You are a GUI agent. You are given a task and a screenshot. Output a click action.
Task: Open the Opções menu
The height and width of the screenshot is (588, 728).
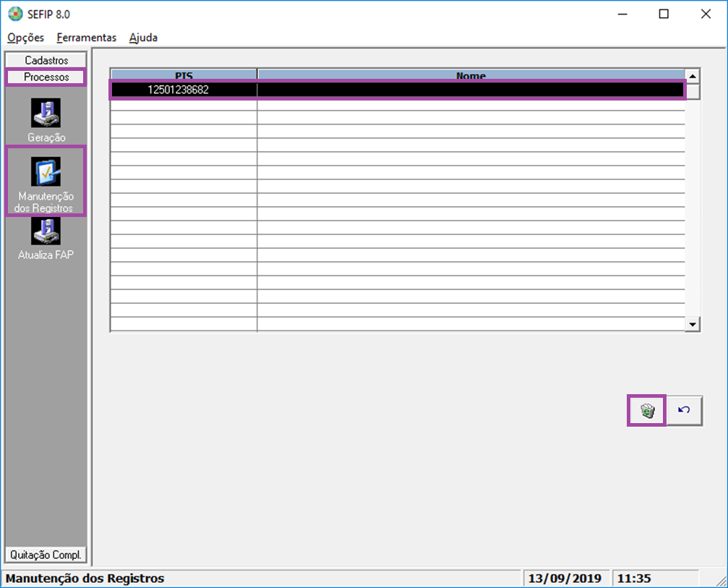point(25,38)
